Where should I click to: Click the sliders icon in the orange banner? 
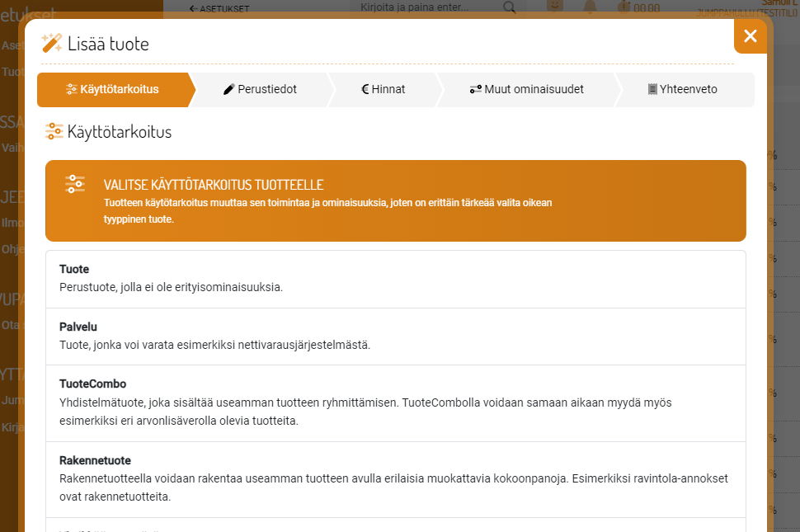[75, 184]
